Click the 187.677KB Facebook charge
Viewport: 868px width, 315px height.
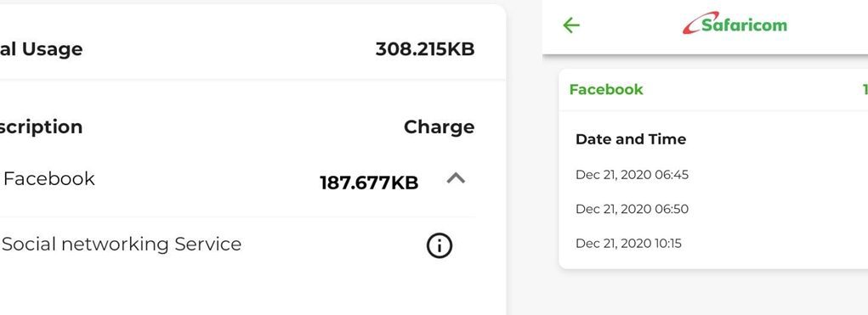(369, 183)
